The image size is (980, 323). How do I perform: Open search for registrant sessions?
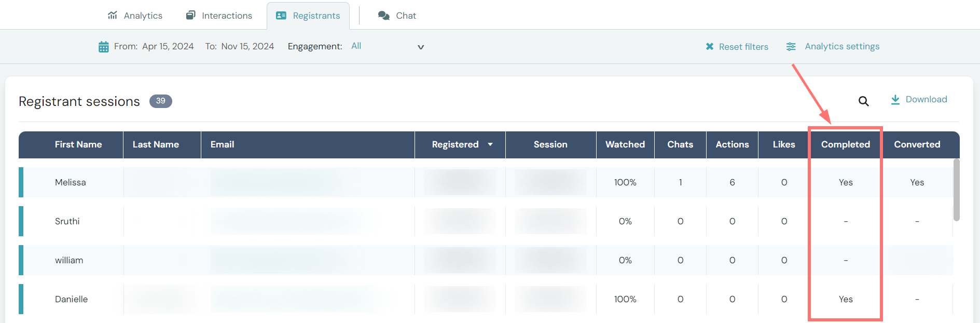point(863,101)
